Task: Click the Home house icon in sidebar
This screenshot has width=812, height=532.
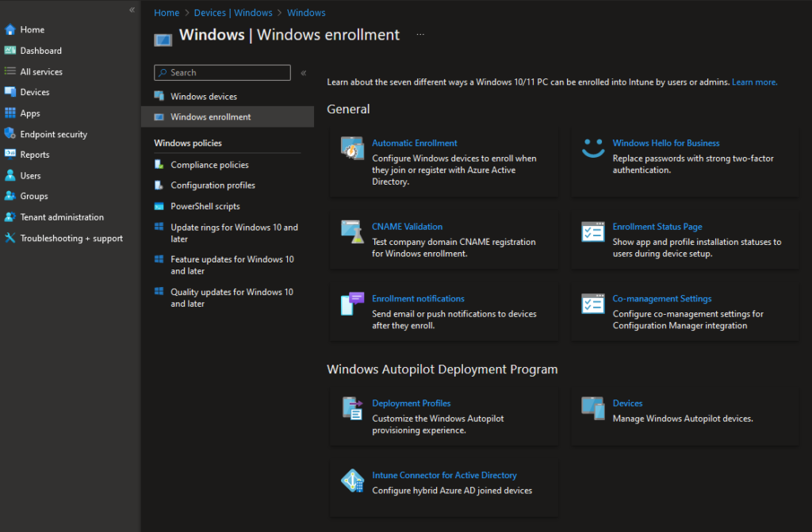Action: pyautogui.click(x=10, y=29)
